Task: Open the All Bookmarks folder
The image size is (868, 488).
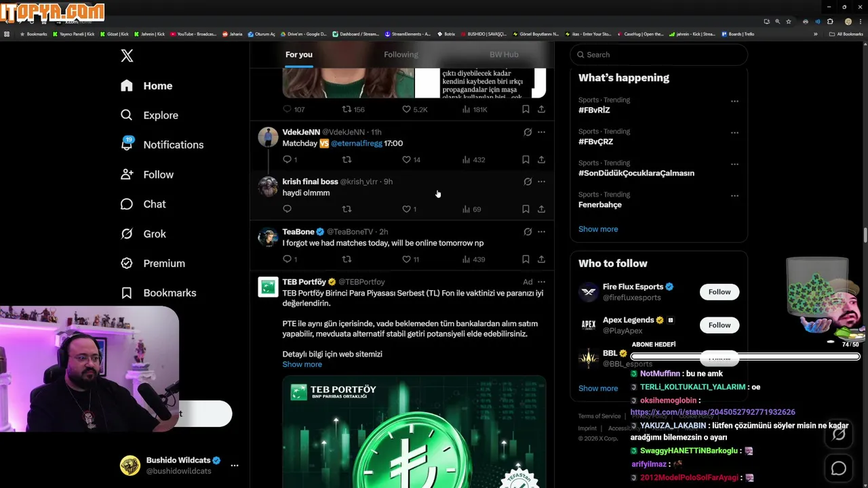Action: (x=846, y=34)
